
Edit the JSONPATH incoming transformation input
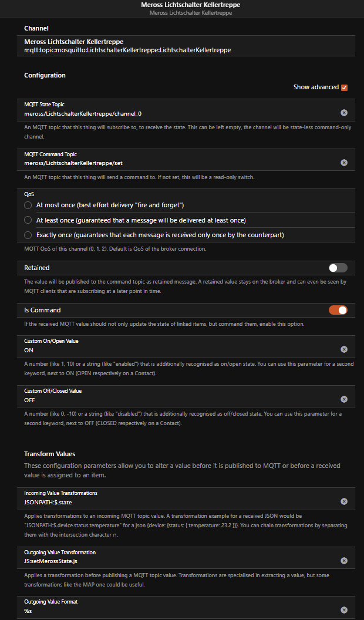click(176, 502)
